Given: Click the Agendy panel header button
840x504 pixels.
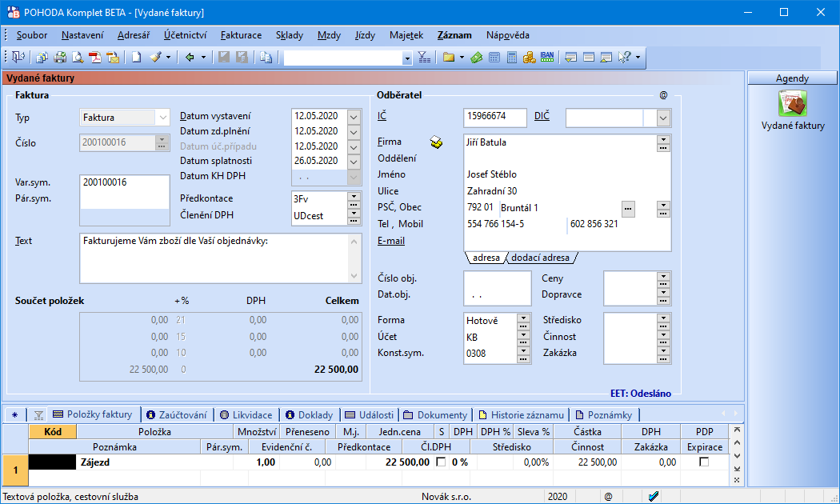Looking at the screenshot, I should click(792, 78).
